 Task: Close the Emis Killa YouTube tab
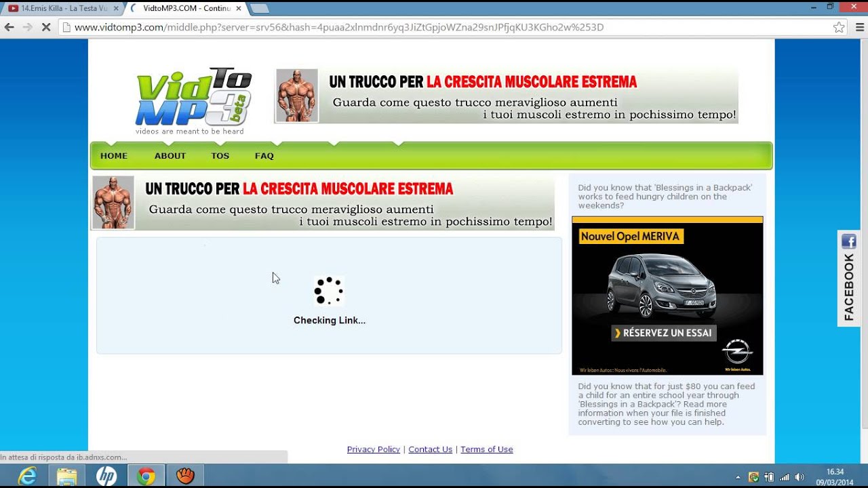click(115, 8)
